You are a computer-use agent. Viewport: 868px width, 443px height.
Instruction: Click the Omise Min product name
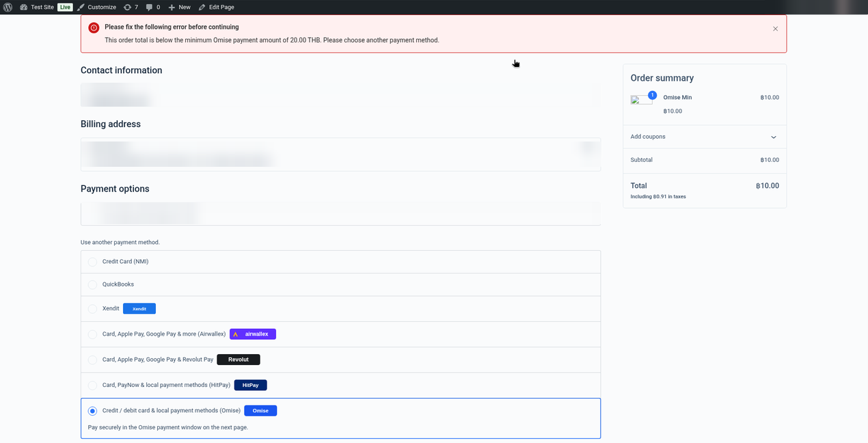(677, 98)
